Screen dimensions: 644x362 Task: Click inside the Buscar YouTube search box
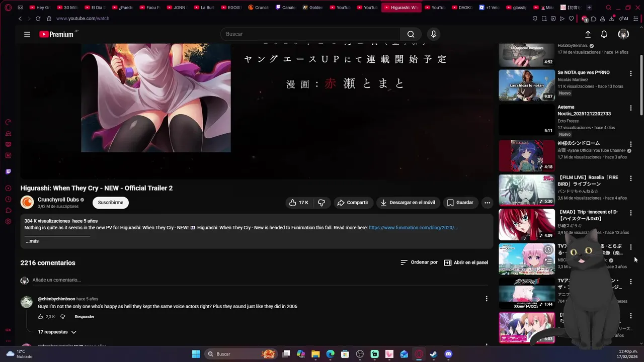310,34
